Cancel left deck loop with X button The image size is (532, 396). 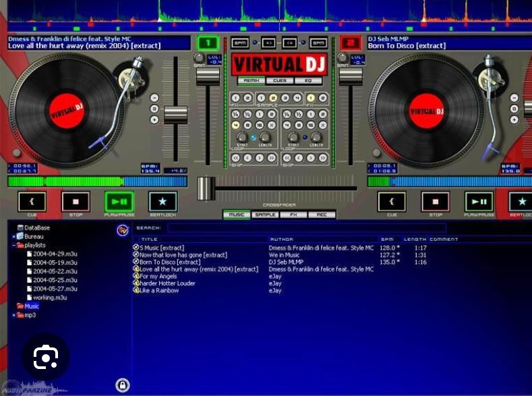[x=272, y=125]
